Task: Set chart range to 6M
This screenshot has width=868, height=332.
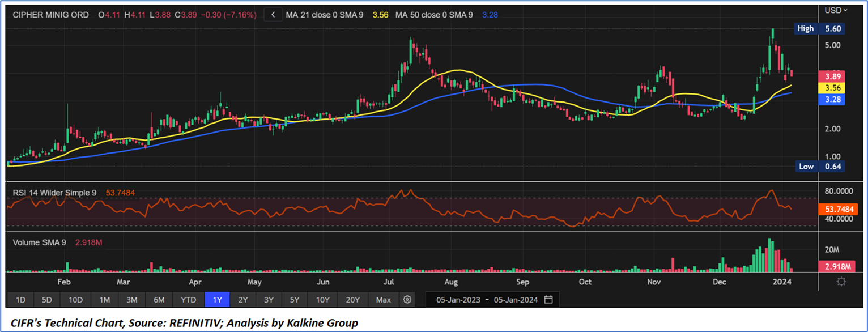Action: [159, 299]
